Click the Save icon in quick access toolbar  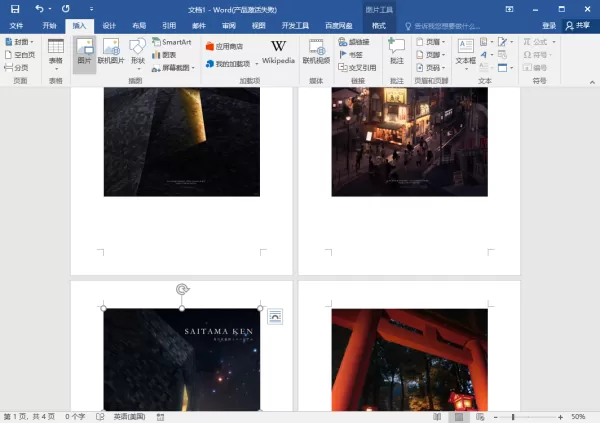(15, 9)
